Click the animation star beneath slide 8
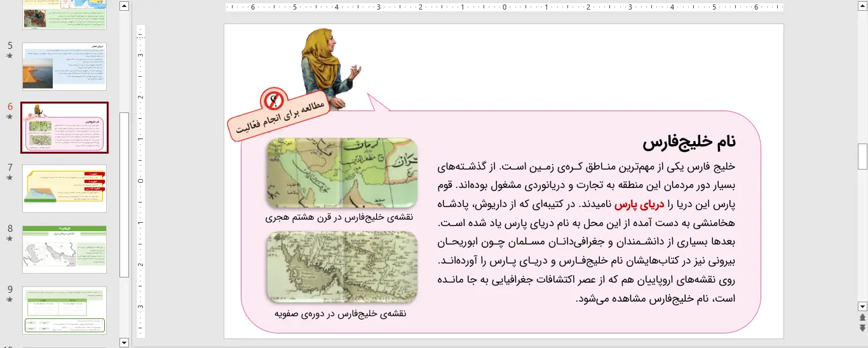Screen dimensions: 868x348 10,239
